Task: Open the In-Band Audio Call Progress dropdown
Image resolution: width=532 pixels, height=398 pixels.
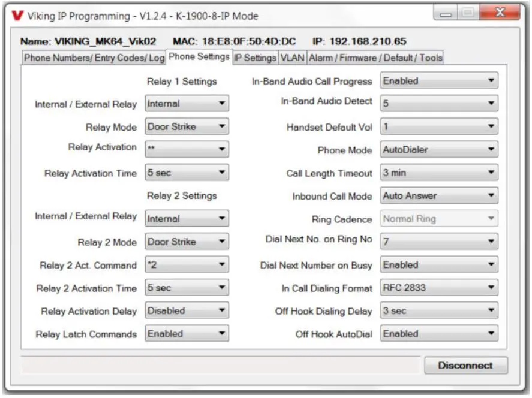Action: click(x=439, y=80)
